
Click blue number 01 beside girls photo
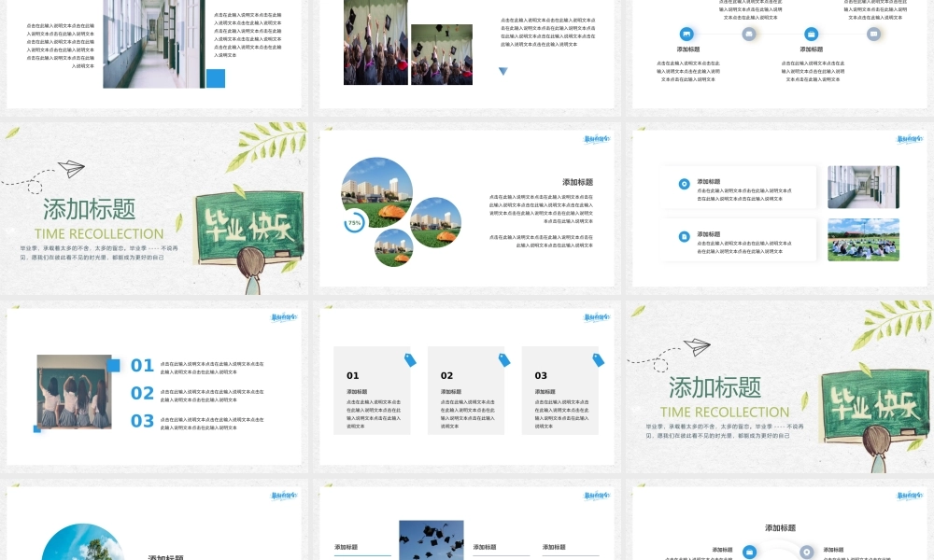142,365
